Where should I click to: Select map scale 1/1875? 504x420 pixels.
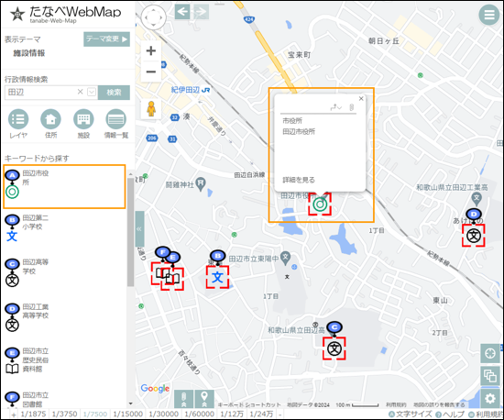33,414
